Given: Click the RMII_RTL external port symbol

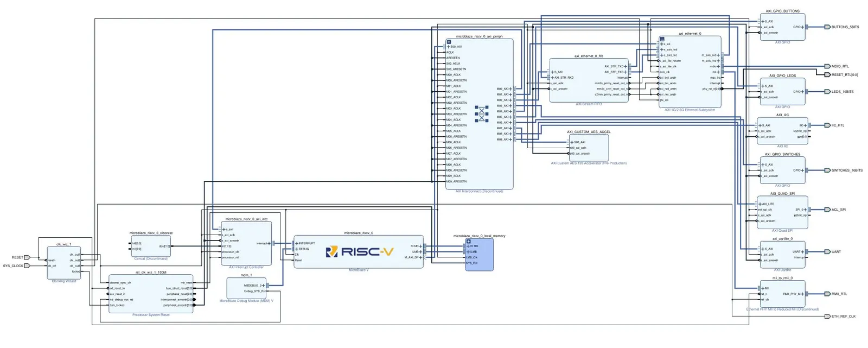Looking at the screenshot, I should click(827, 294).
